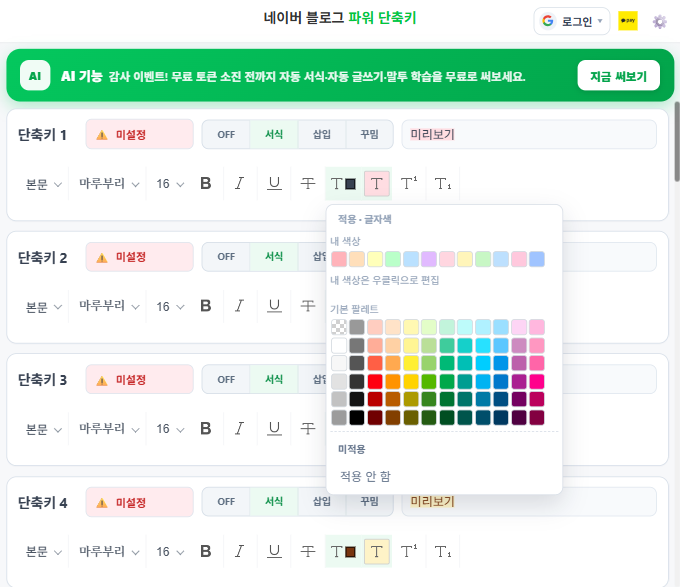Viewport: 680px width, 587px height.
Task: Toggle bold in 단축키 1 row
Action: (206, 184)
